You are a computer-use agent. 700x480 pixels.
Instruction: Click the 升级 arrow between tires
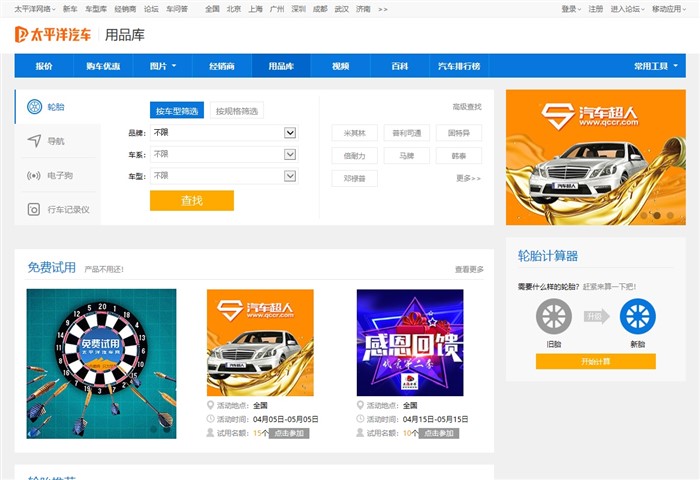point(596,316)
